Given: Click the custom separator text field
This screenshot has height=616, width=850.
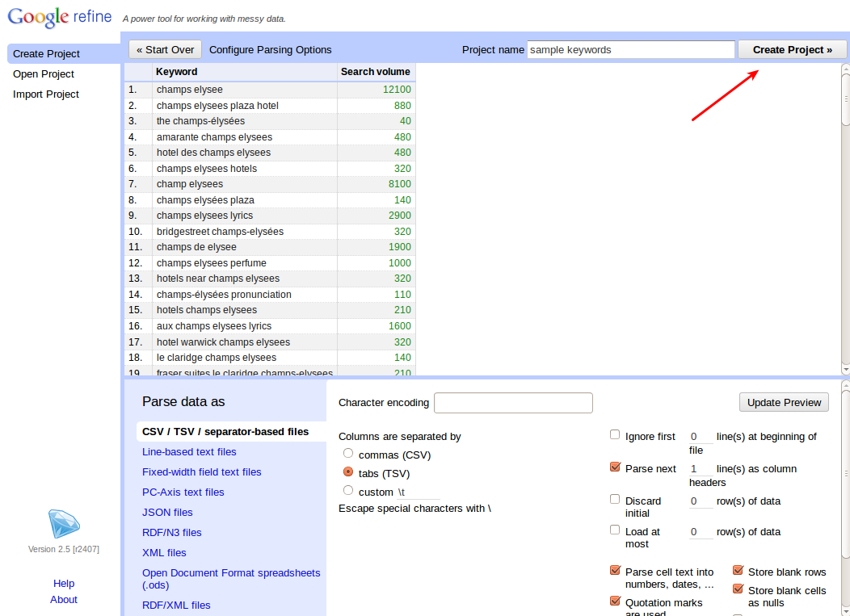Looking at the screenshot, I should point(418,492).
